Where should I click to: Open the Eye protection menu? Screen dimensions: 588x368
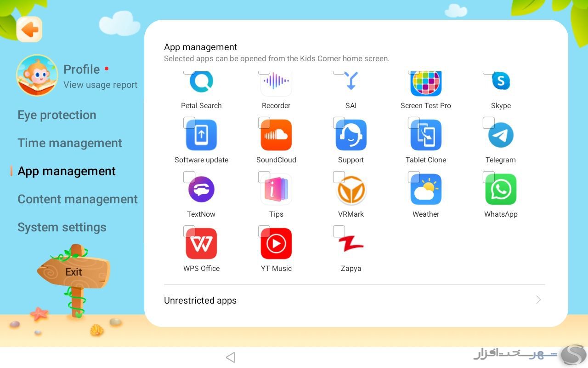(57, 115)
